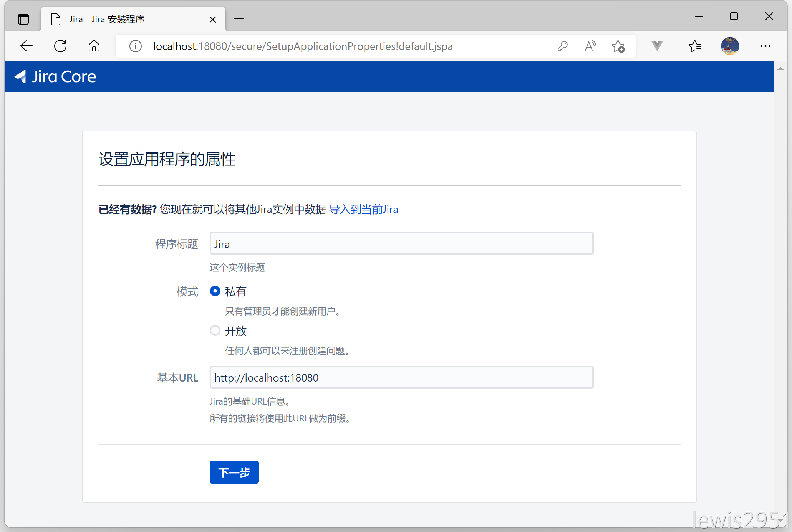Select the 私有 mode radio button
The width and height of the screenshot is (792, 532).
[215, 291]
